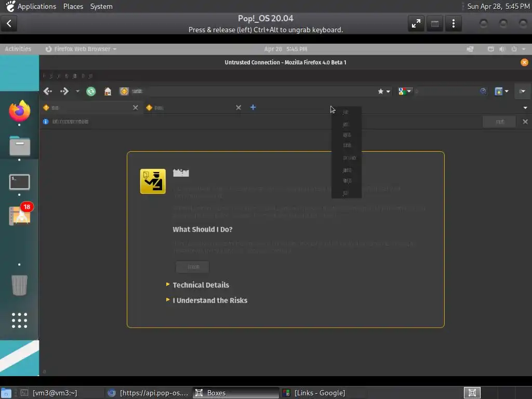Viewport: 532px width, 399px height.
Task: Click the show desktop icon in taskbar
Action: click(6, 393)
